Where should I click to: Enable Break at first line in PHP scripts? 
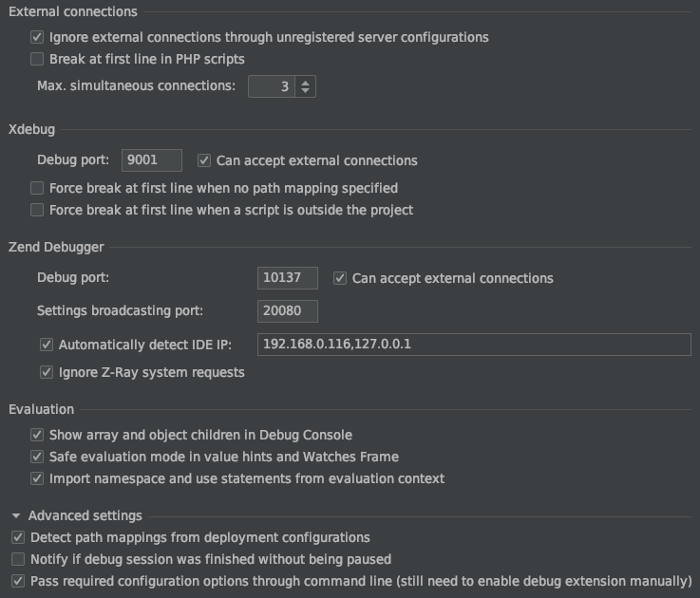[x=37, y=59]
